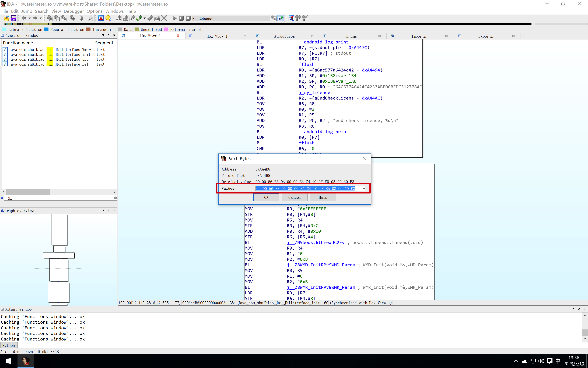Click the text search binoculars icon
The height and width of the screenshot is (368, 588).
coord(57,18)
